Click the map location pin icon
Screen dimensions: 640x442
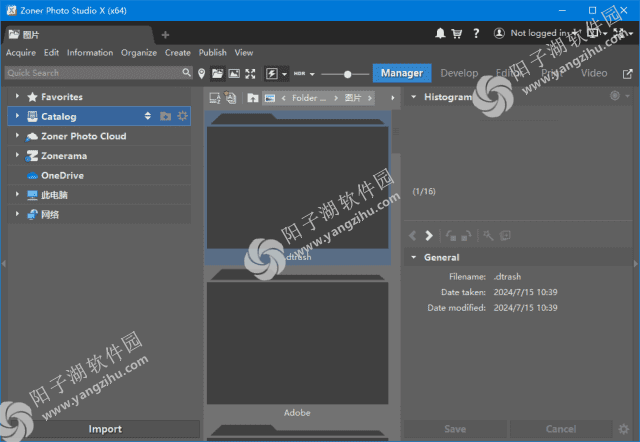point(201,73)
